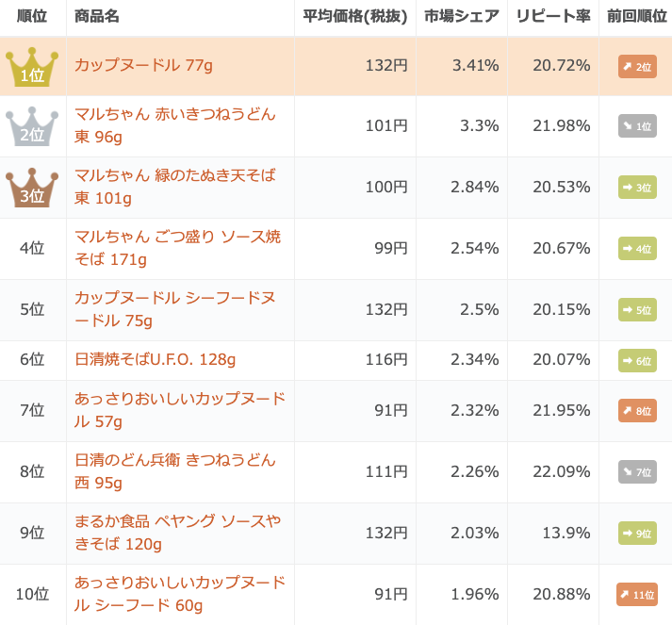Viewport: 672px width, 625px height.
Task: Open the 日清焼そばU.F.O. 128g link
Action: 156,359
